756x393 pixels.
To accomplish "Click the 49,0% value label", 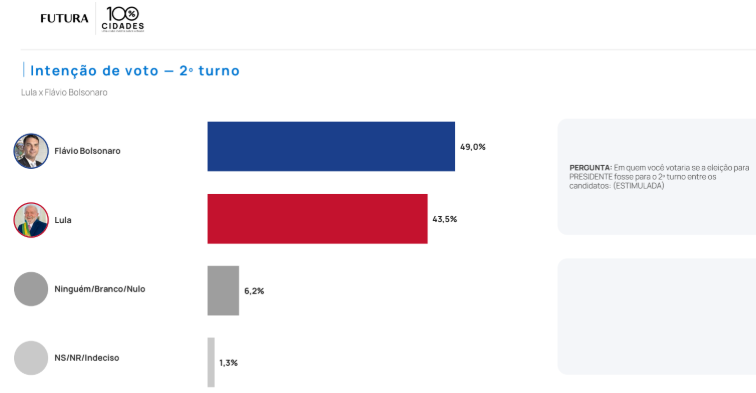I will [472, 147].
